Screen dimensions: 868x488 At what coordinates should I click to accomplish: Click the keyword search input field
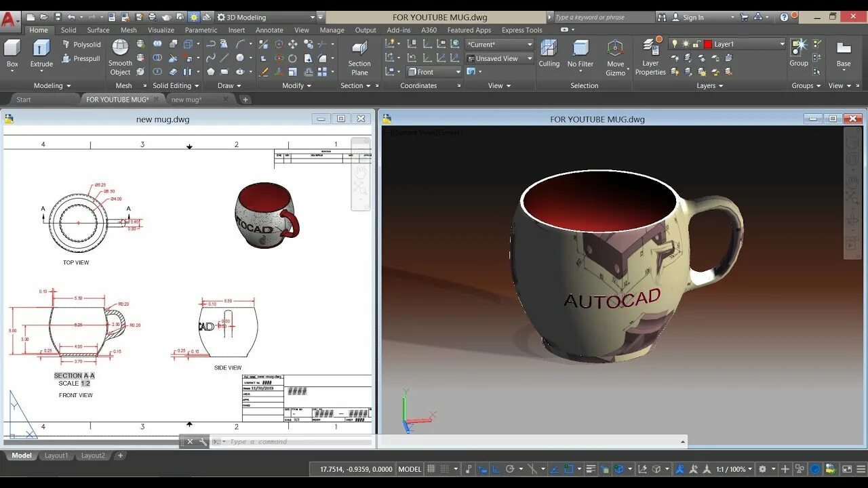point(604,17)
